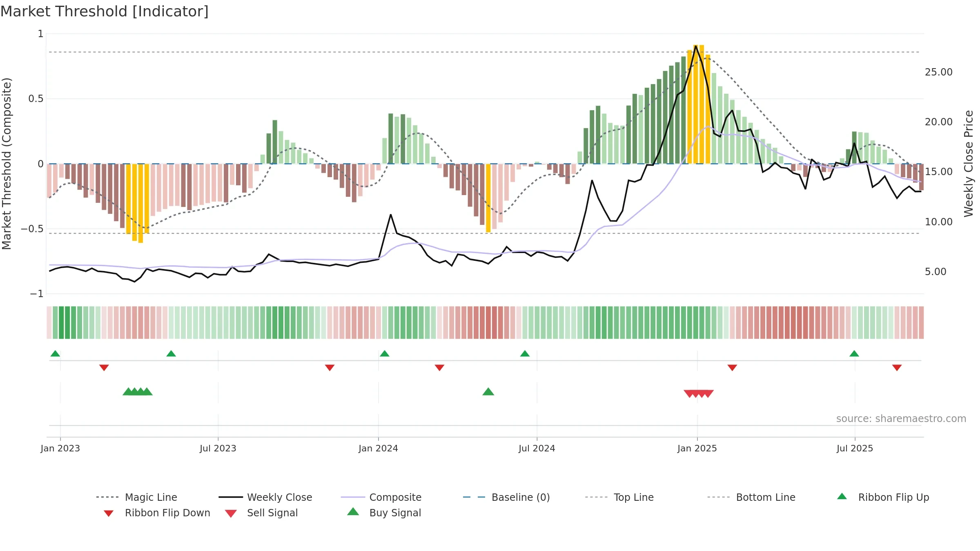This screenshot has width=980, height=551.
Task: Click the ribbon flip down marker near Mar 2024
Action: coord(439,368)
